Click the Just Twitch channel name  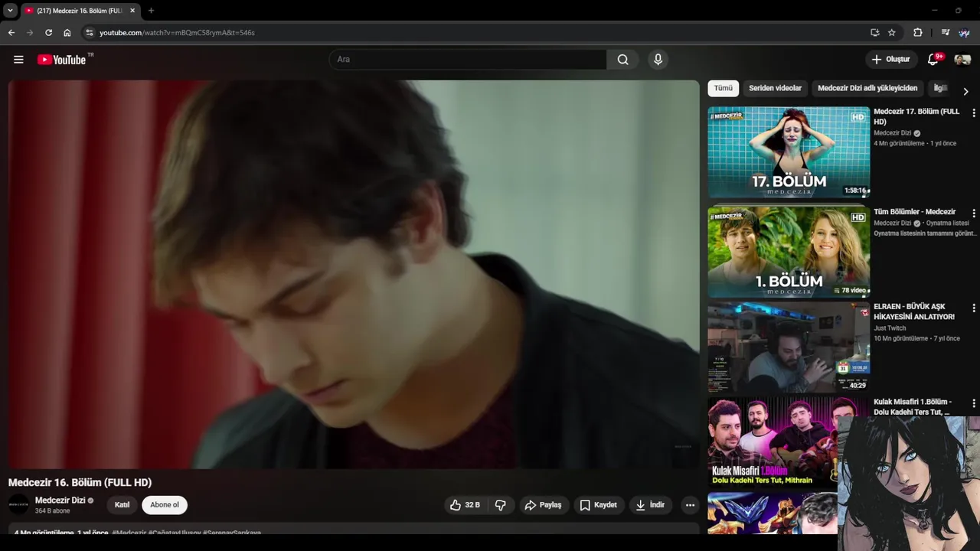890,328
